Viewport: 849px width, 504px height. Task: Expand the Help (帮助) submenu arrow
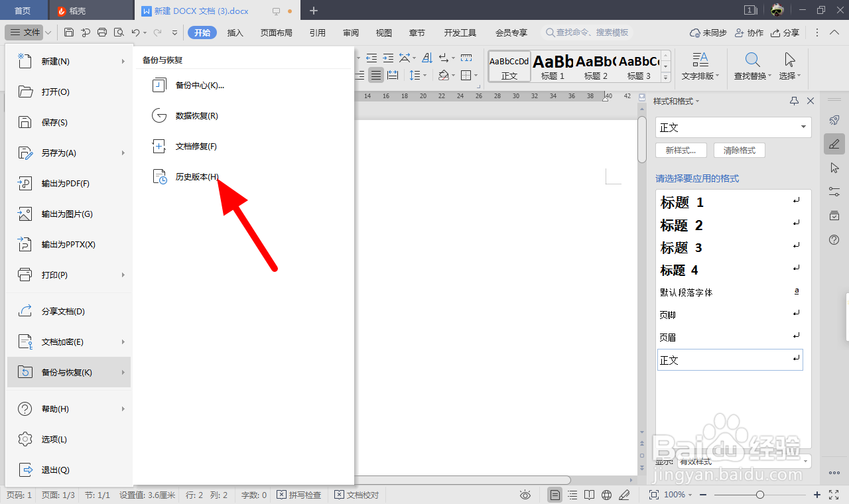pyautogui.click(x=123, y=409)
